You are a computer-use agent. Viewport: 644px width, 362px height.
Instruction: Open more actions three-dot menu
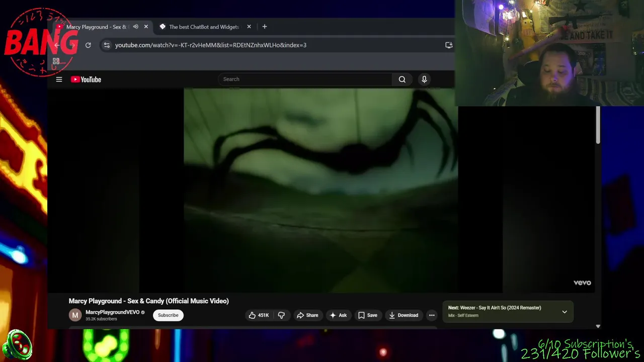pos(432,315)
